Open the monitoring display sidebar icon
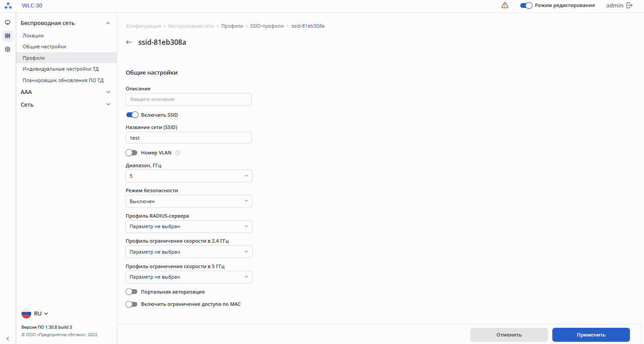 click(x=7, y=23)
